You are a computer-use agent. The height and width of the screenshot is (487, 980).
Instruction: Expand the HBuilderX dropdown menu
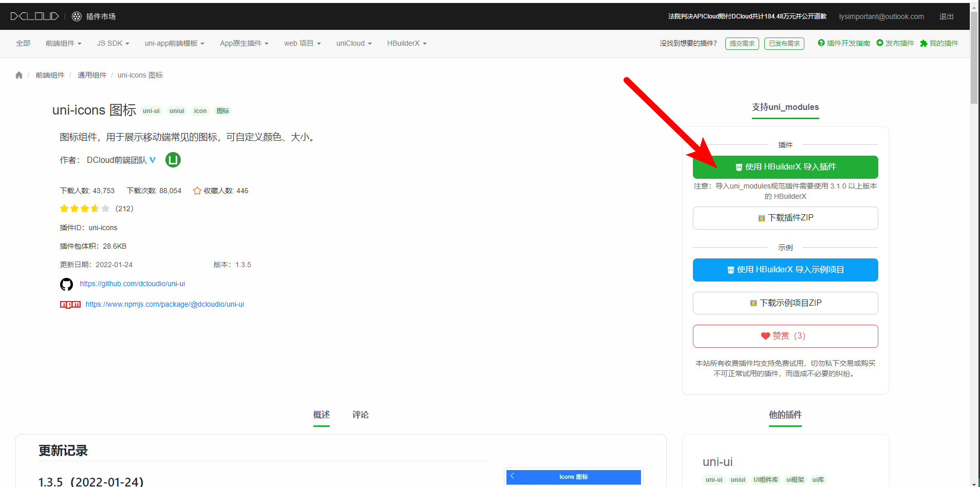pyautogui.click(x=407, y=43)
